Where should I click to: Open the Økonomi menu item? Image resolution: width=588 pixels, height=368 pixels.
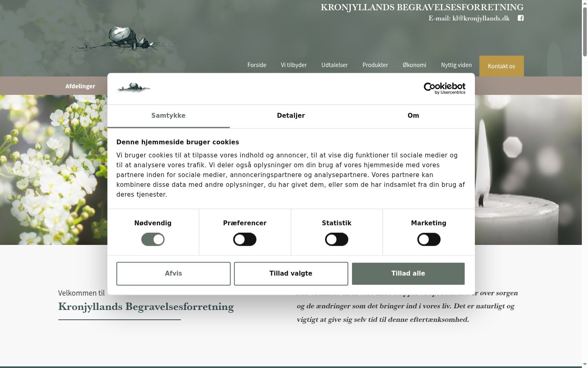414,65
